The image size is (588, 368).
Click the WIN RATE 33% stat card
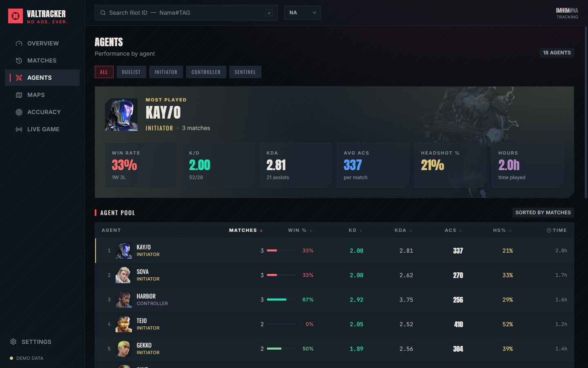coord(141,165)
